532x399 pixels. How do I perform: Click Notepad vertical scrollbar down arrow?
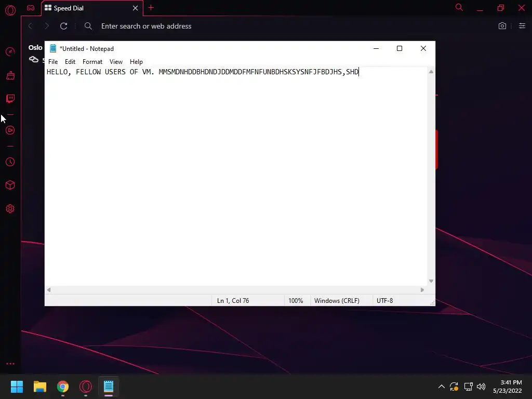tap(431, 281)
